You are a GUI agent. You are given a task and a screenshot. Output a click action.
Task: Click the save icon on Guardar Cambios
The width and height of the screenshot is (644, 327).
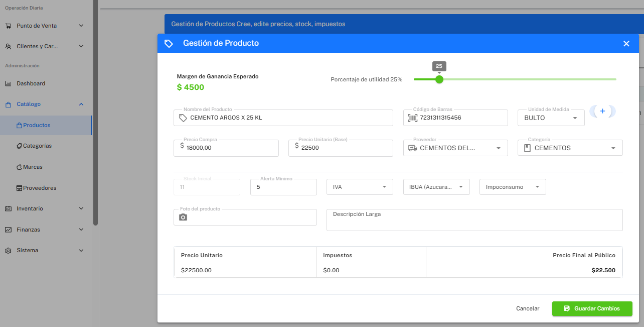click(x=567, y=308)
